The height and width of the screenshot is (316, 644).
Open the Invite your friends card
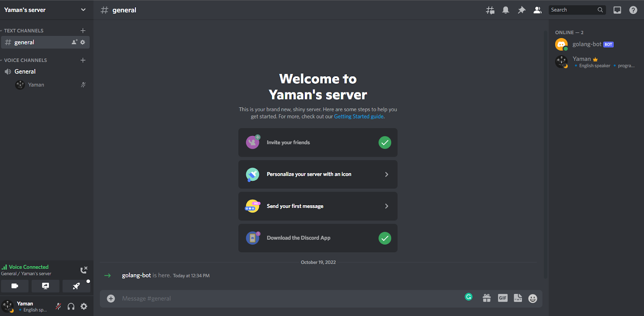318,142
